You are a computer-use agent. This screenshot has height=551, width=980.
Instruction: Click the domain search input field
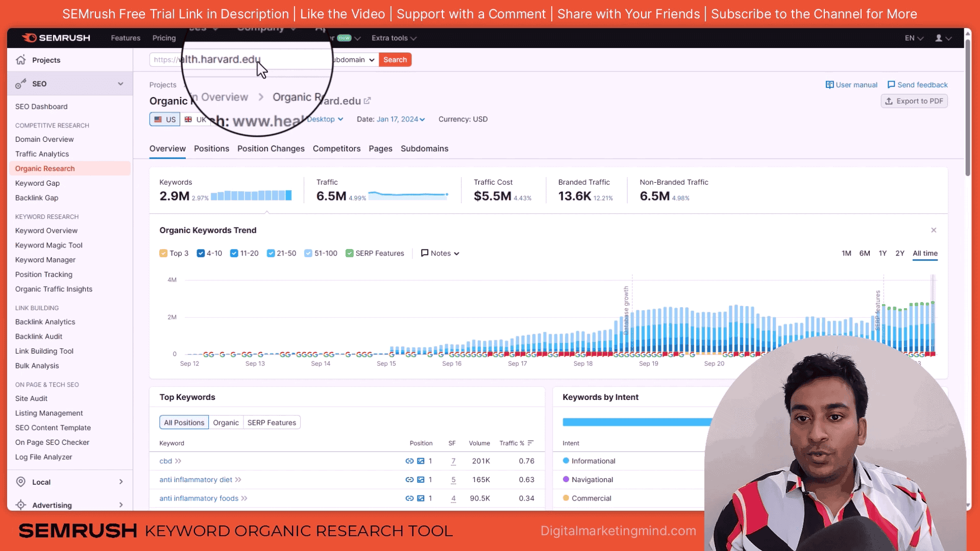(x=239, y=60)
